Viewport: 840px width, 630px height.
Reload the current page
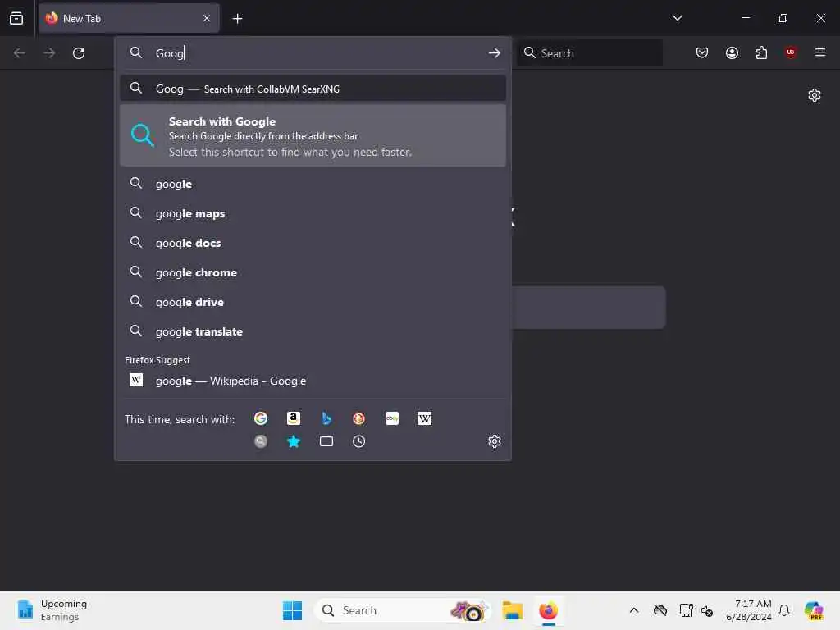79,53
